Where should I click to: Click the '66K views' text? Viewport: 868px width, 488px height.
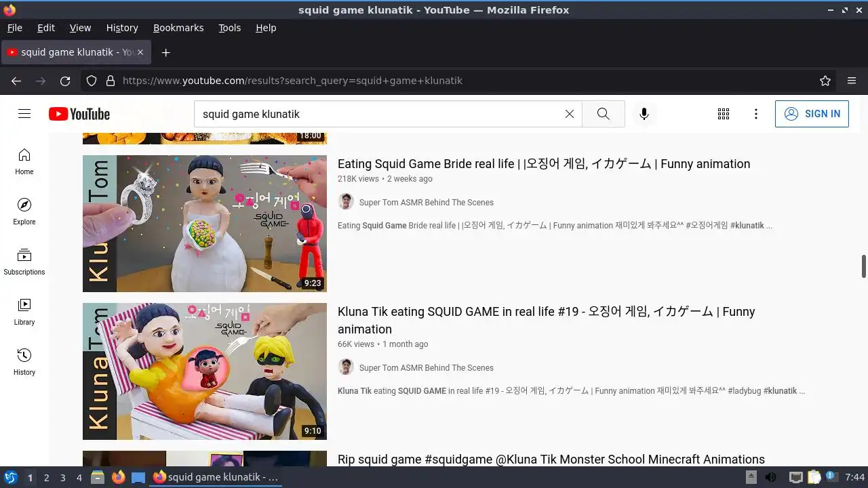(356, 344)
